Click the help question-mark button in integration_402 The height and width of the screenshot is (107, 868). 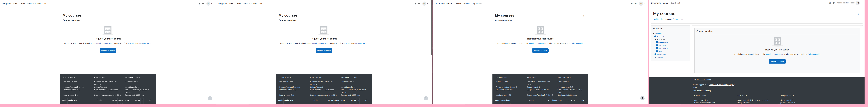210,98
